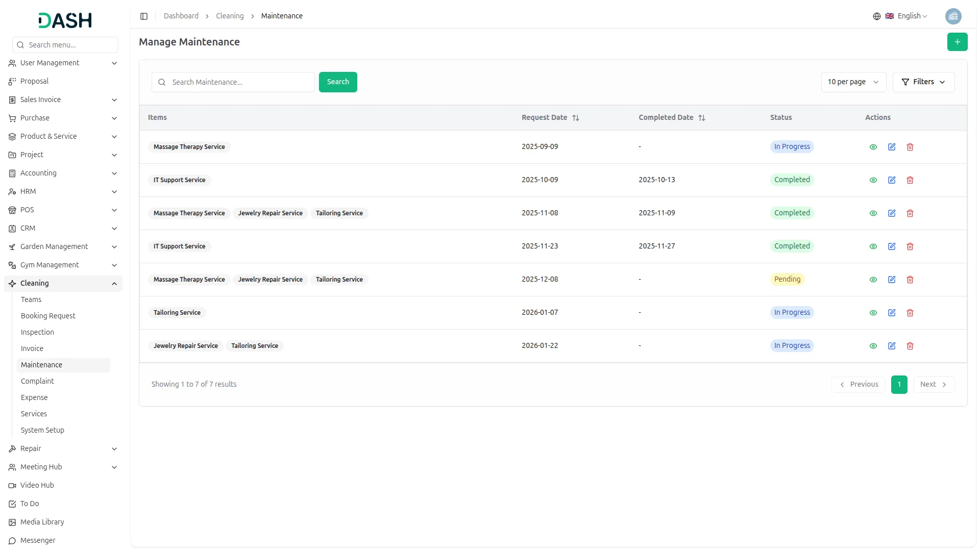Sort by Completed Date arrows icon
This screenshot has width=980, height=551.
(701, 118)
